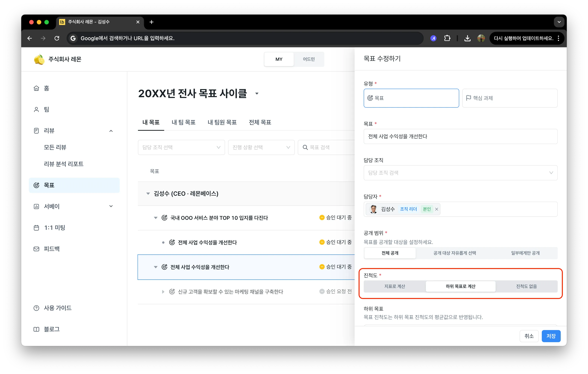Viewport: 588px width, 374px height.
Task: Open a new browser tab
Action: click(x=151, y=22)
